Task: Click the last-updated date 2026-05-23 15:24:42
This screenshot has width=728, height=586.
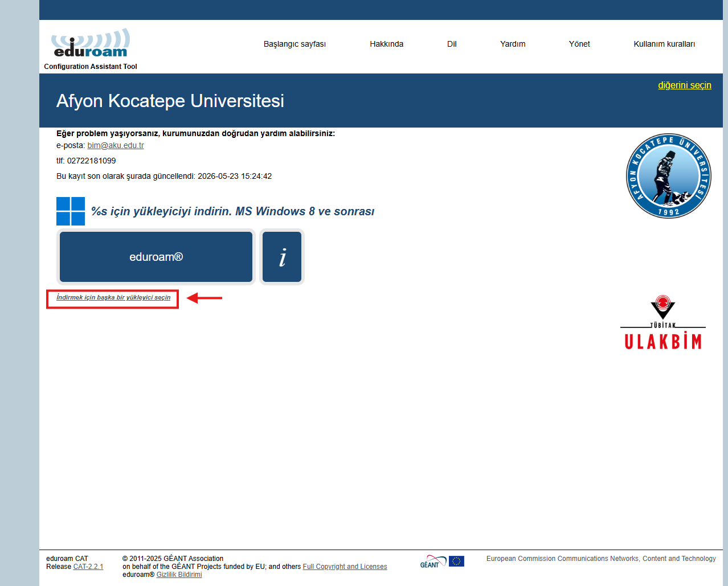Action: [235, 176]
